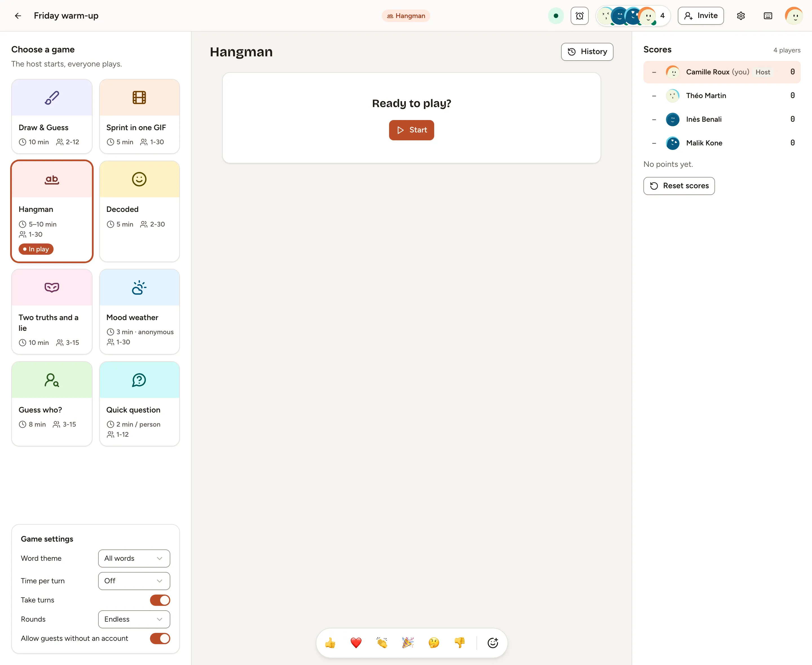Open your profile avatar in top bar
This screenshot has height=665, width=812.
point(794,16)
